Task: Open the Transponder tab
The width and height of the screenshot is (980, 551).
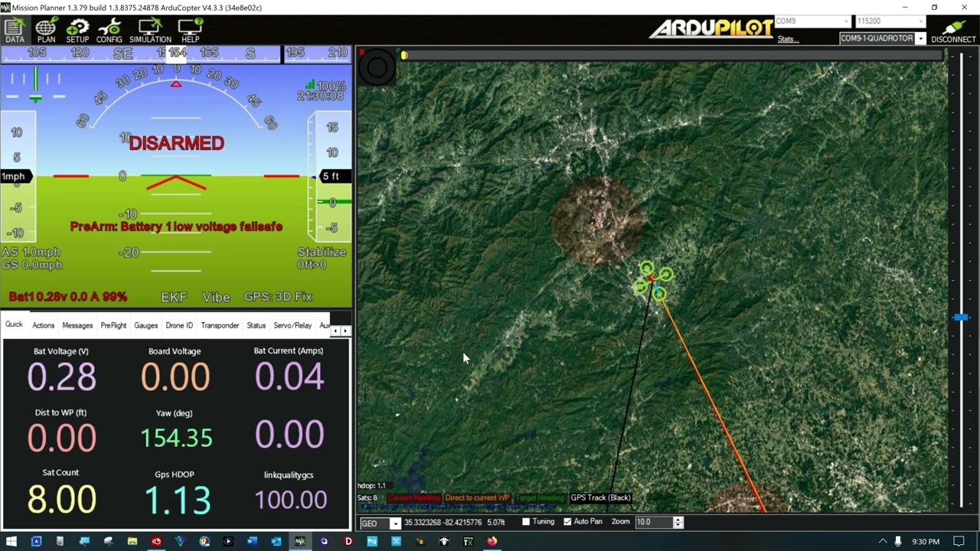Action: (x=220, y=325)
